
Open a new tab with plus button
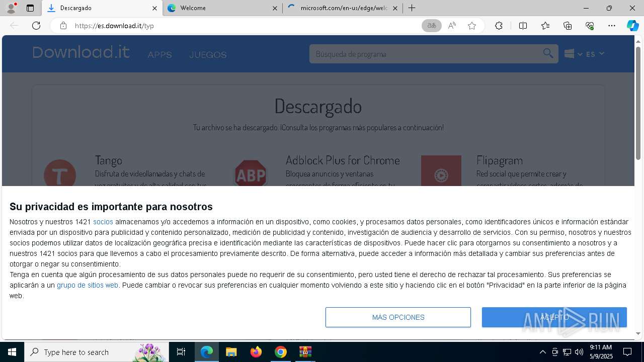coord(412,8)
